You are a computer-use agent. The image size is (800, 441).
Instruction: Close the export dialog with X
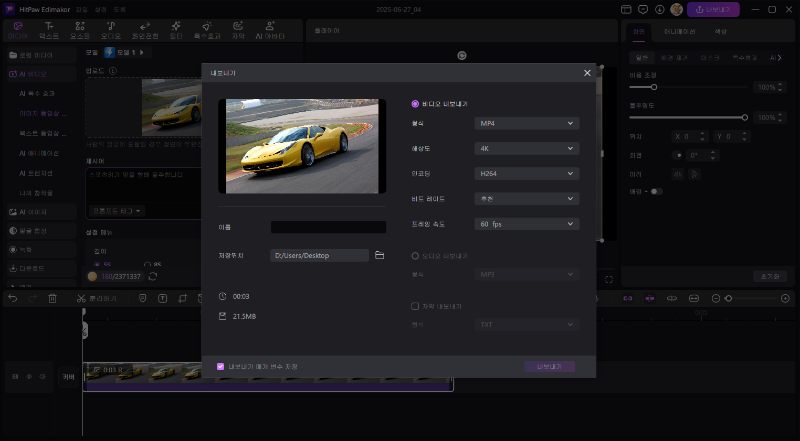pos(587,73)
